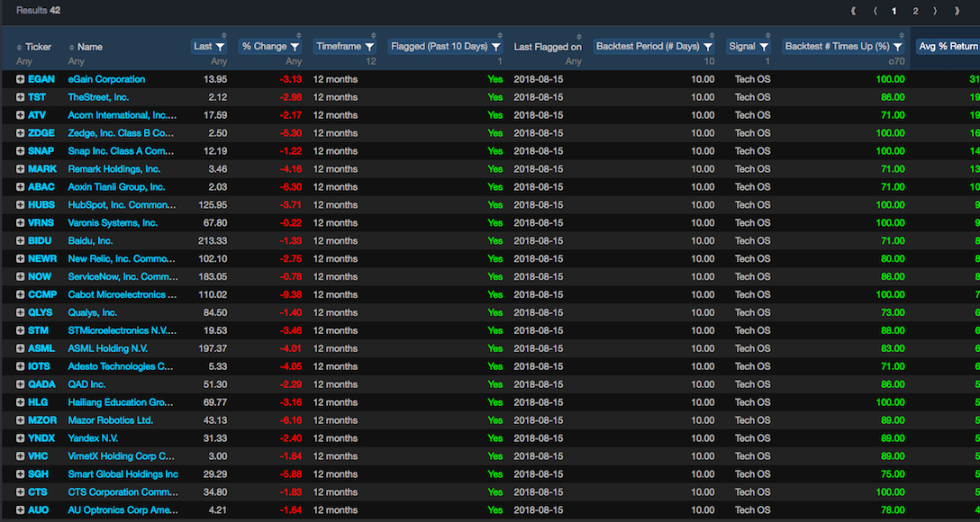Select the 197.37 last price cell
980x522 pixels.
[x=212, y=348]
